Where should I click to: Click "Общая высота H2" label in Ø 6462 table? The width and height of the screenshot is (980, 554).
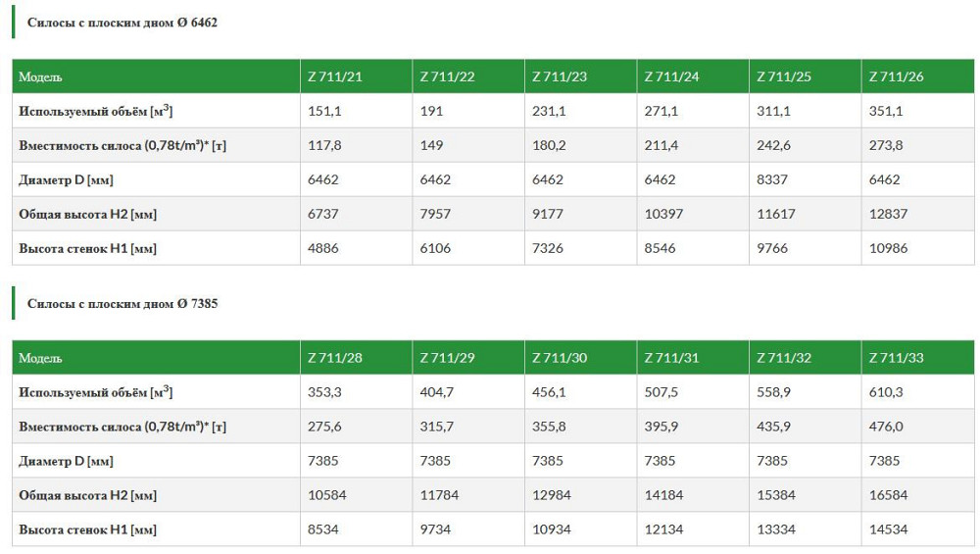click(x=87, y=214)
